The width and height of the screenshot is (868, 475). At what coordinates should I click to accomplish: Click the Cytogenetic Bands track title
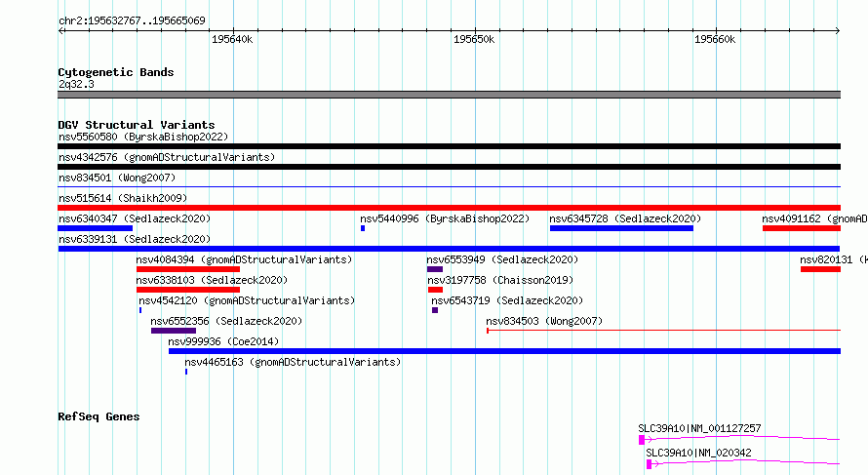click(116, 72)
